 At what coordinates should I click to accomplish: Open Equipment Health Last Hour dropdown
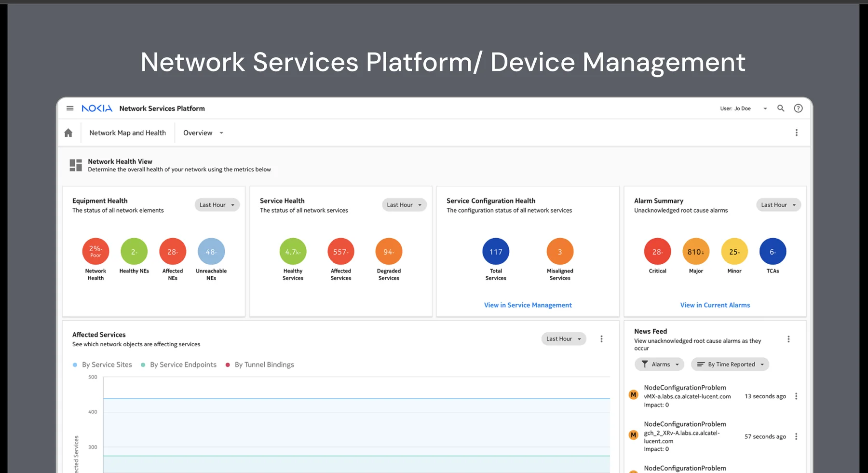tap(217, 205)
